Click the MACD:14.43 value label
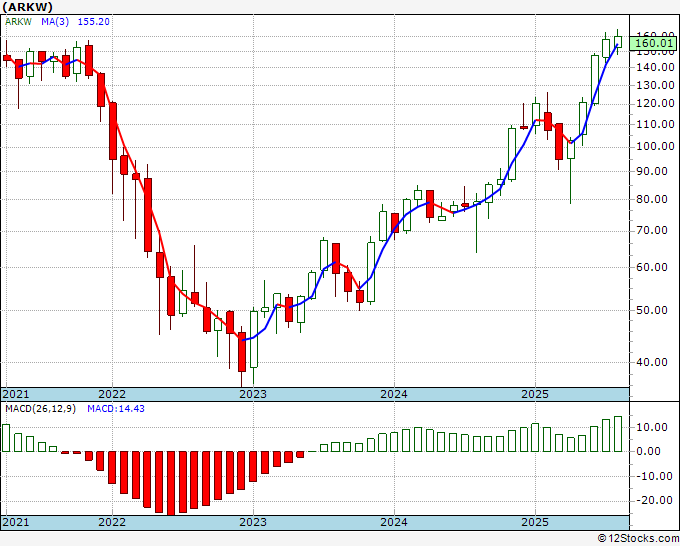The height and width of the screenshot is (546, 680). 116,409
